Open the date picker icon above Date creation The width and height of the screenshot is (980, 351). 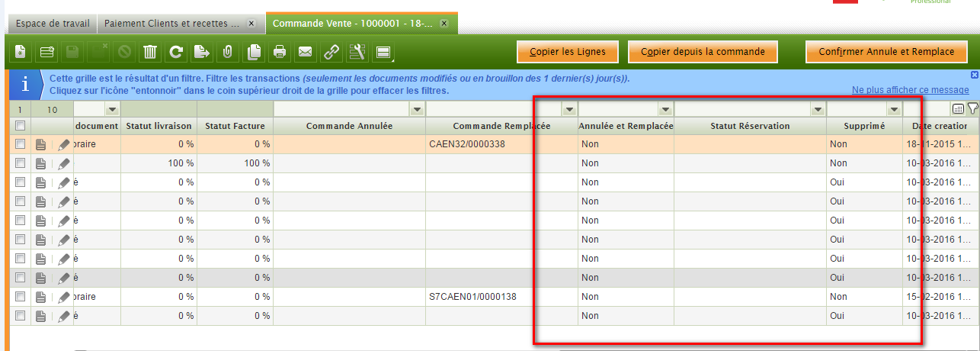(958, 110)
